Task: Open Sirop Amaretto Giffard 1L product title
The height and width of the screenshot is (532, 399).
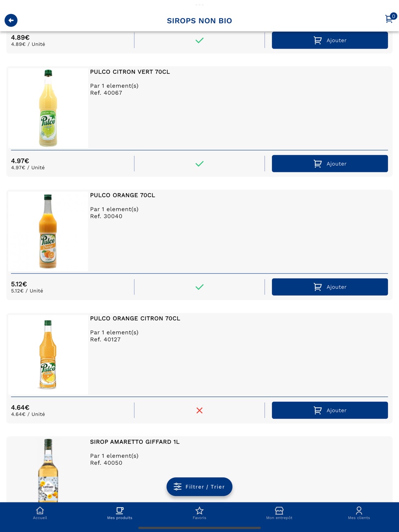Action: tap(135, 442)
